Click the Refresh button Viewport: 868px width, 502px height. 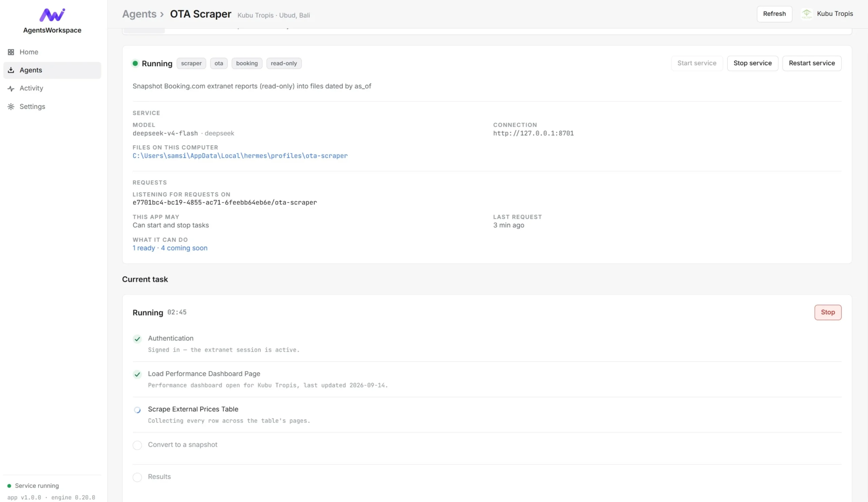click(x=774, y=14)
